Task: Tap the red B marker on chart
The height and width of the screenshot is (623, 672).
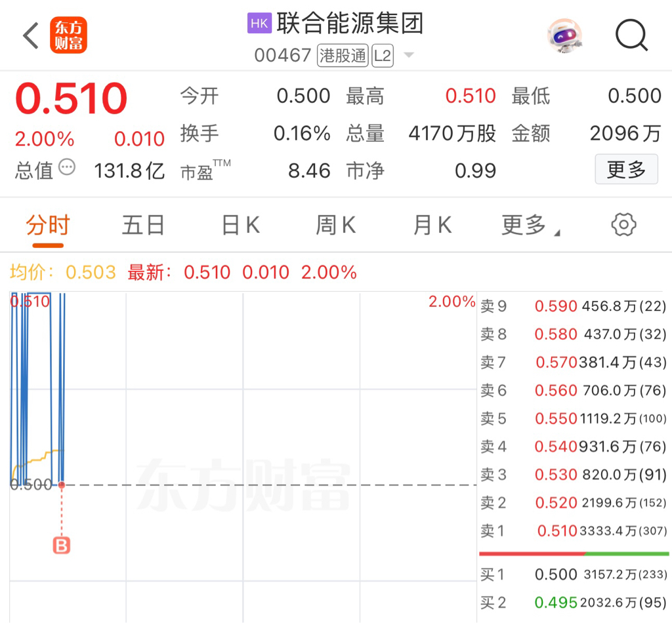Action: point(62,546)
